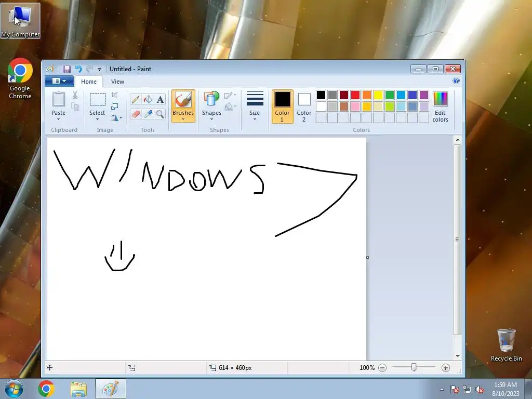Open Google Chrome desktop shortcut
The width and height of the screenshot is (532, 399).
[20, 79]
